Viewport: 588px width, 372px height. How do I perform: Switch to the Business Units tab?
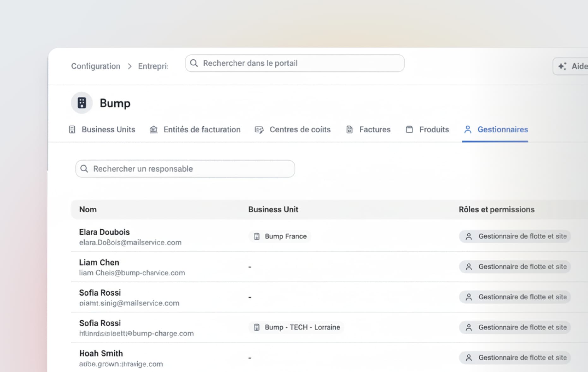click(x=108, y=129)
